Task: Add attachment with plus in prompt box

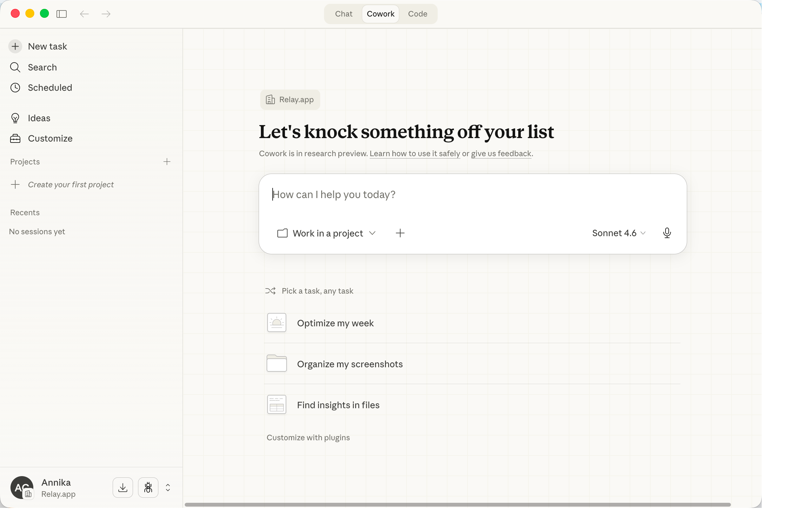Action: tap(400, 233)
